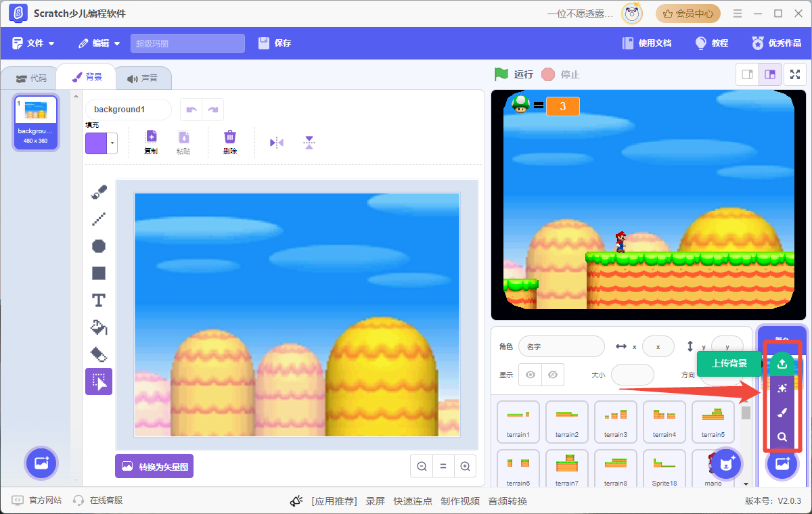Click the purple fill color swatch
The height and width of the screenshot is (514, 812).
[96, 143]
